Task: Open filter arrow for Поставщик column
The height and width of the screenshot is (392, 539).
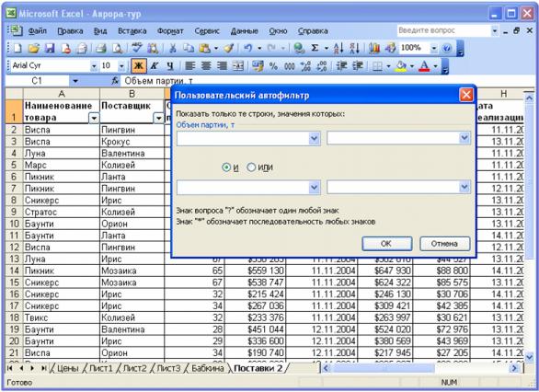Action: [158, 119]
